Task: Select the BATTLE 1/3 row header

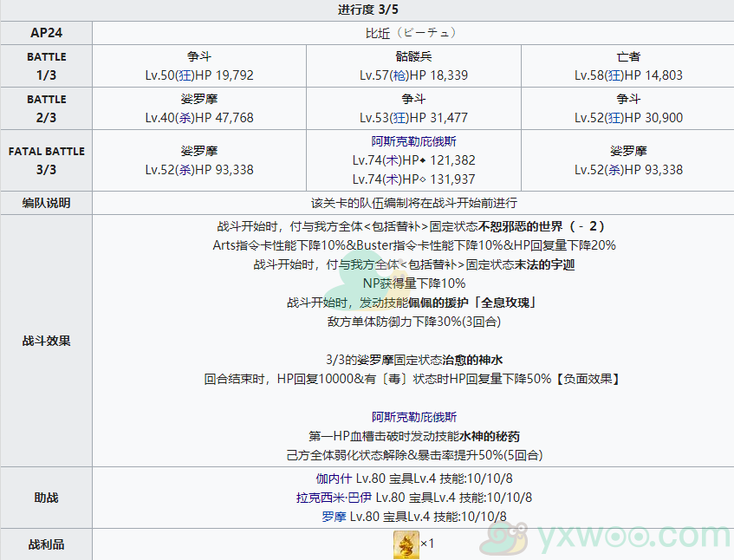Action: coord(46,66)
